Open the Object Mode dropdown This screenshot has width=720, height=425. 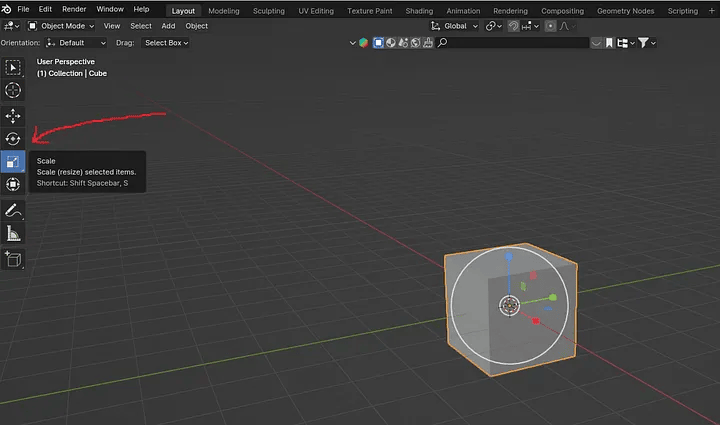(x=61, y=26)
